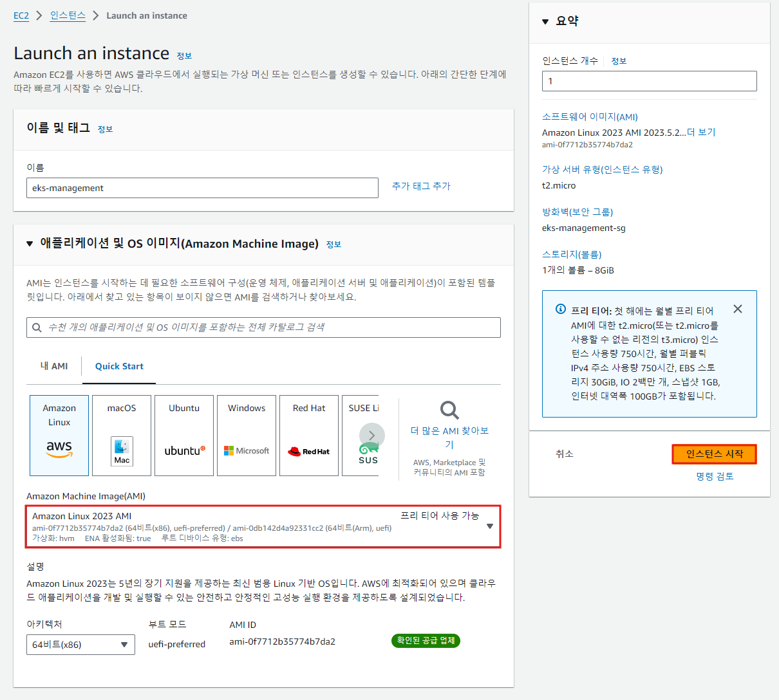Focus the 이름 field containing eks-management
Screen dimensions: 779x700
tap(202, 188)
